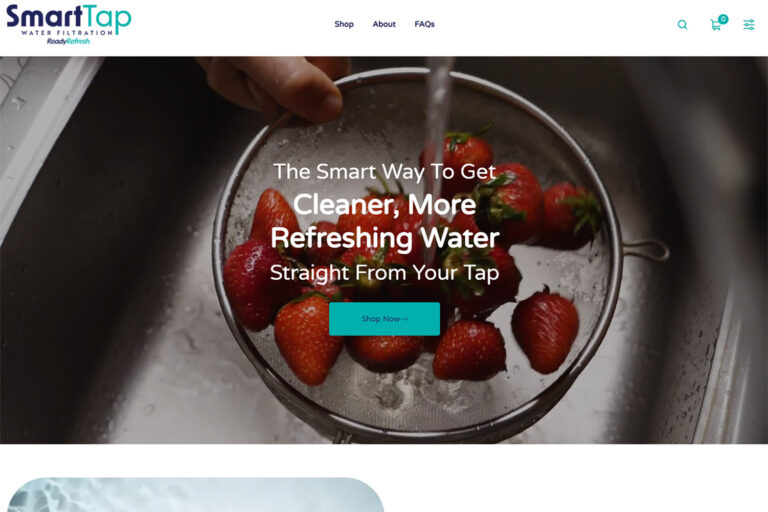Screen dimensions: 768x512
Task: Click the strainer handle in hero photo
Action: pos(646,250)
